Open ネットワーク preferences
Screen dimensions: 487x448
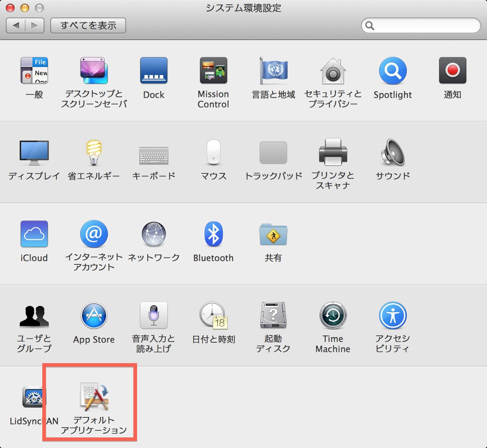[154, 234]
